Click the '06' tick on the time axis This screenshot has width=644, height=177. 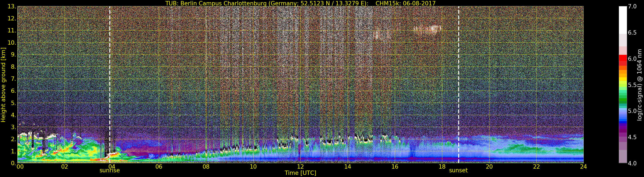(x=159, y=166)
